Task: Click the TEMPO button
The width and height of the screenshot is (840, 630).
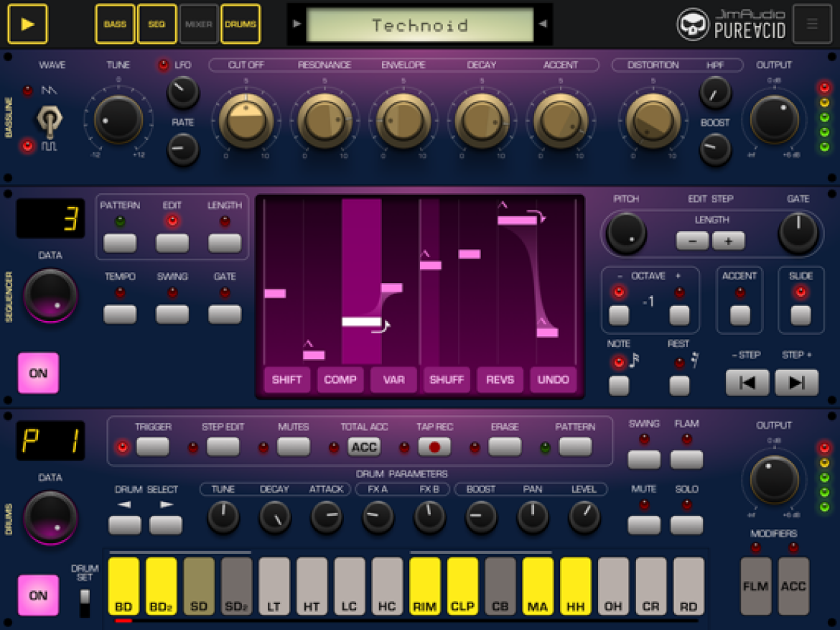Action: (x=120, y=314)
